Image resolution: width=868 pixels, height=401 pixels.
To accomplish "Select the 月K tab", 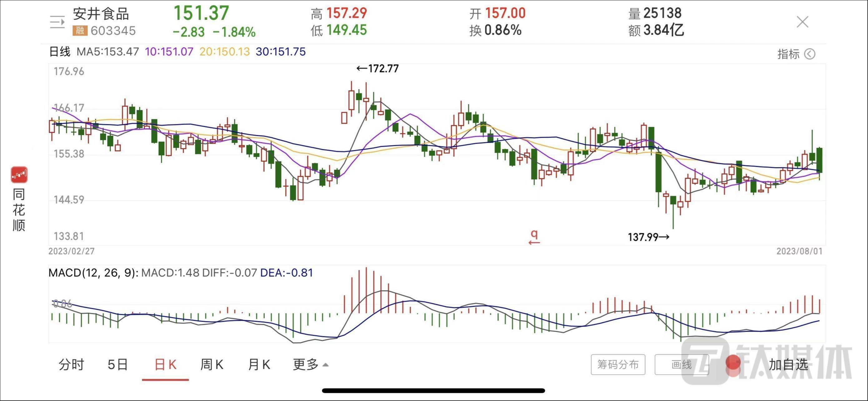I will pyautogui.click(x=259, y=364).
